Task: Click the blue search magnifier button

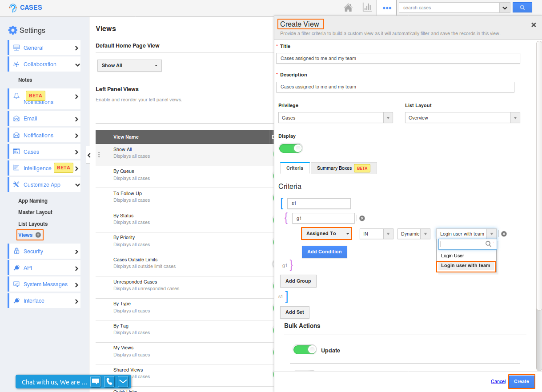Action: click(x=522, y=7)
